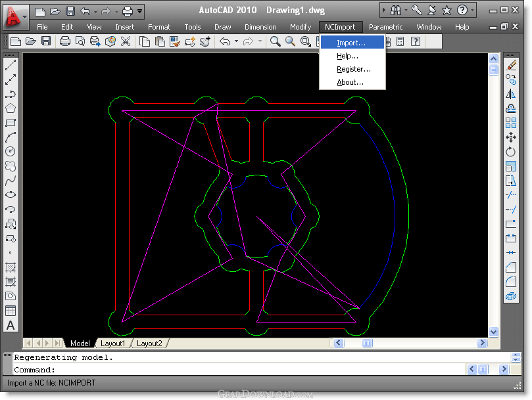This screenshot has width=532, height=400.
Task: Expand the title bar help dropdown arrow
Action: [473, 10]
